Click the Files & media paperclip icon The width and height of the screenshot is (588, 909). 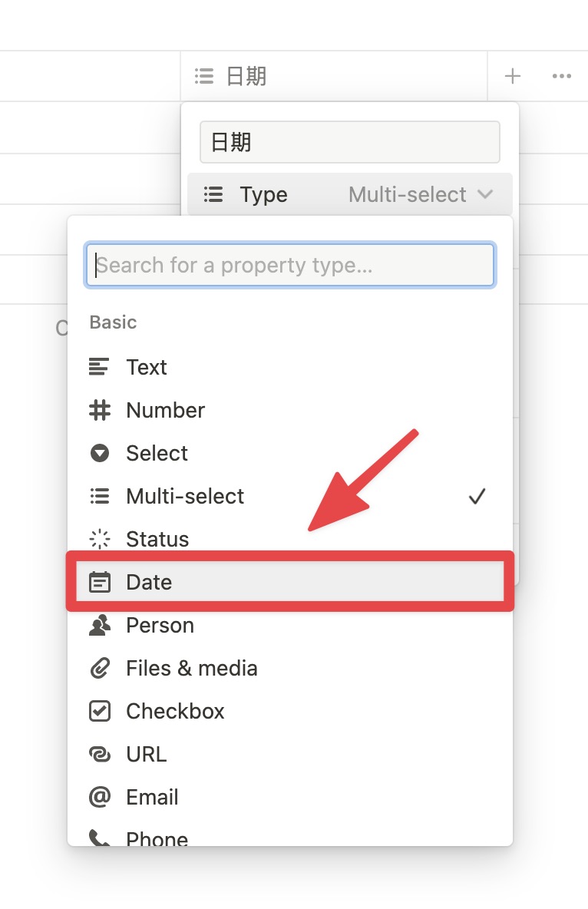[x=99, y=668]
